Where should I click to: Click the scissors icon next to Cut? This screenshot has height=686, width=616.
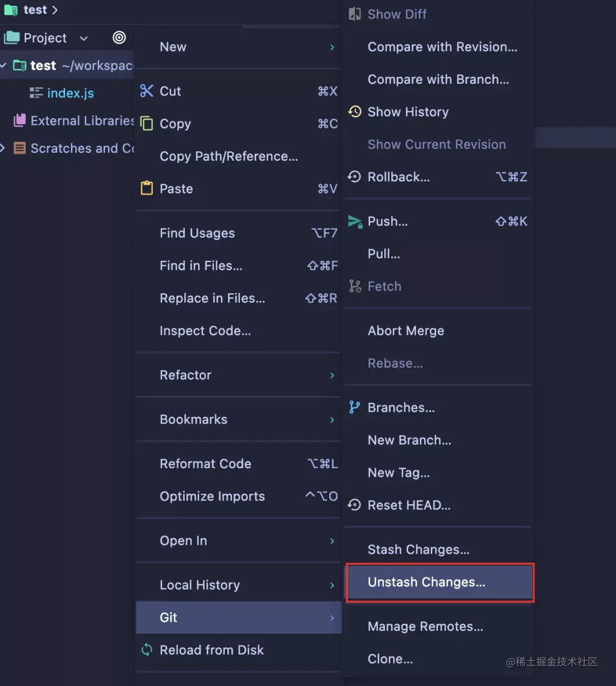[147, 91]
